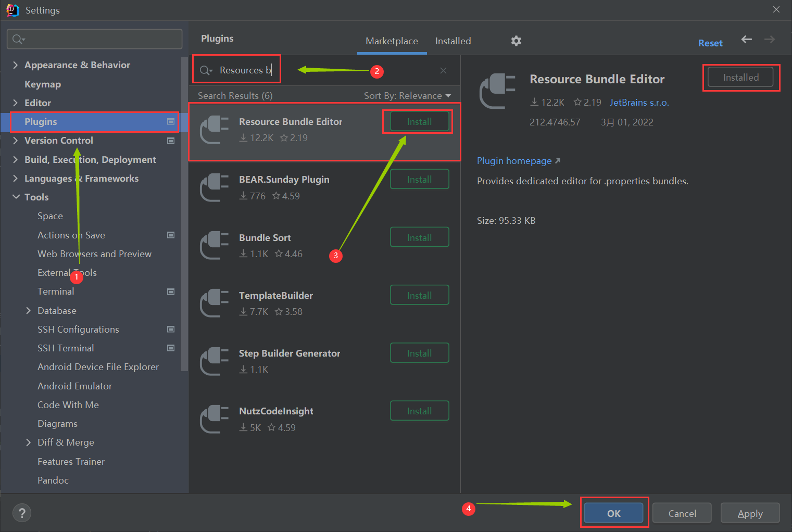Focus the settings search field
Screen dimensions: 792x532
[94, 39]
